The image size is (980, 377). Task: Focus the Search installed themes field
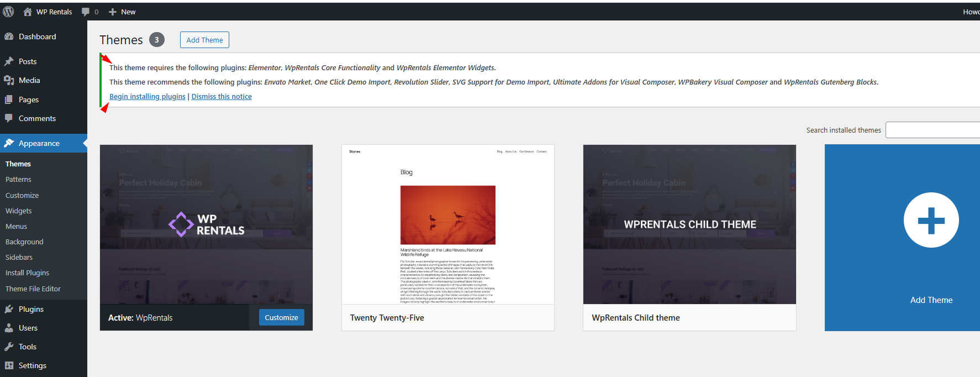coord(932,130)
